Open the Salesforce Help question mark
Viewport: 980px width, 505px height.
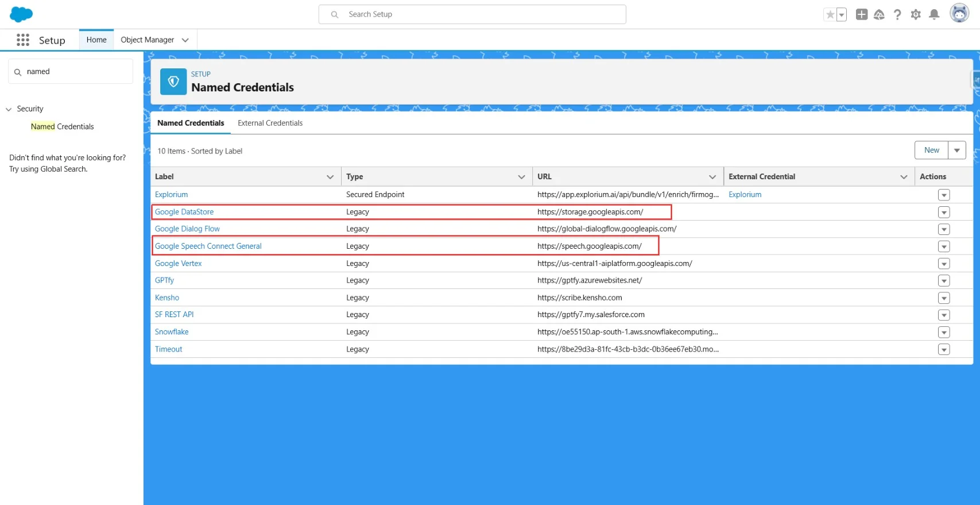(897, 15)
